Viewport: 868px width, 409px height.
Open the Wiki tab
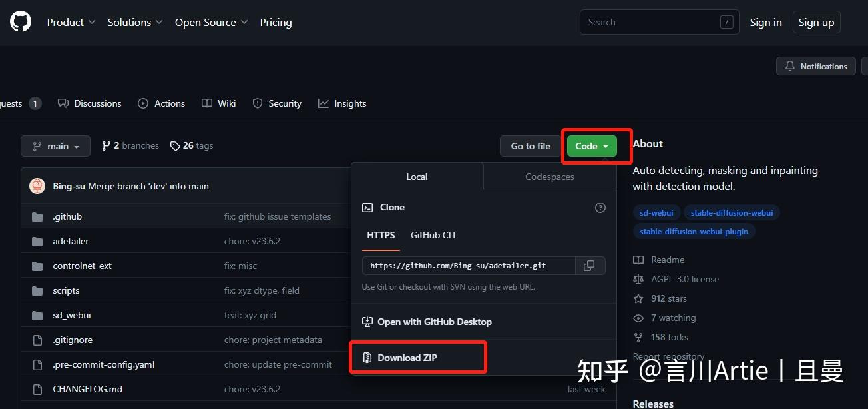tap(219, 103)
